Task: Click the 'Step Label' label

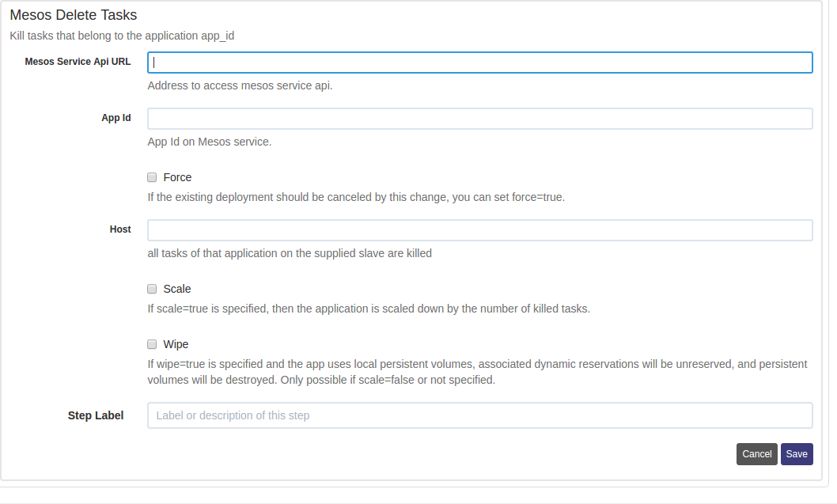Action: click(x=96, y=415)
